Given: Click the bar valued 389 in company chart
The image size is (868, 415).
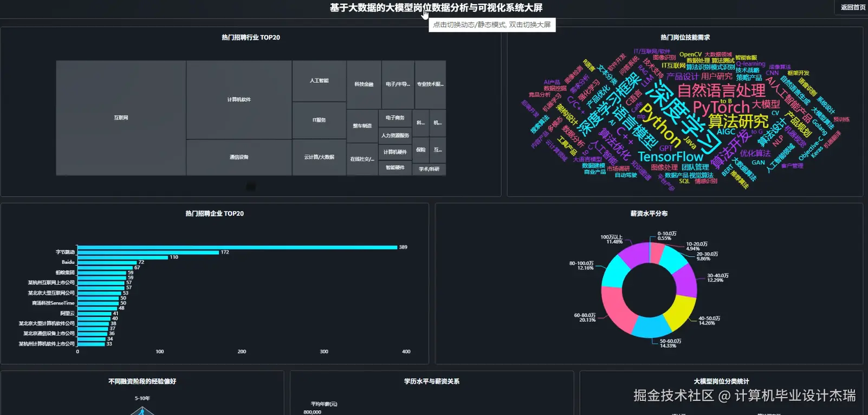Looking at the screenshot, I should point(237,247).
